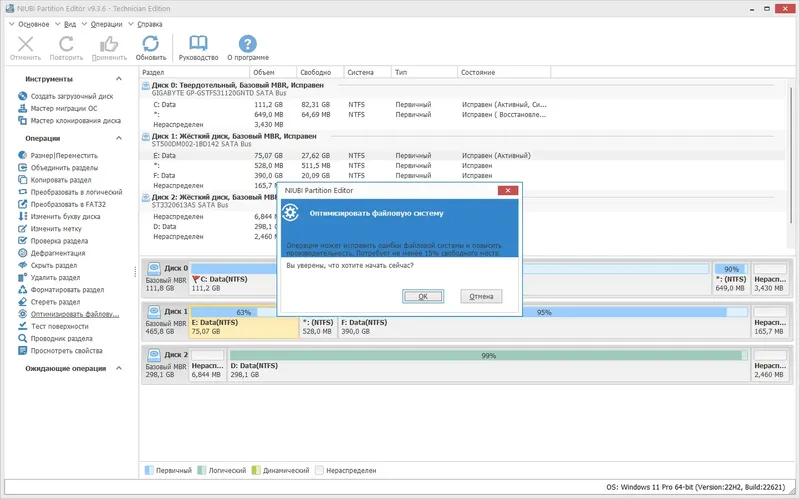Click the Повторить (Redo) toolbar icon
The image size is (800, 499).
tap(66, 44)
